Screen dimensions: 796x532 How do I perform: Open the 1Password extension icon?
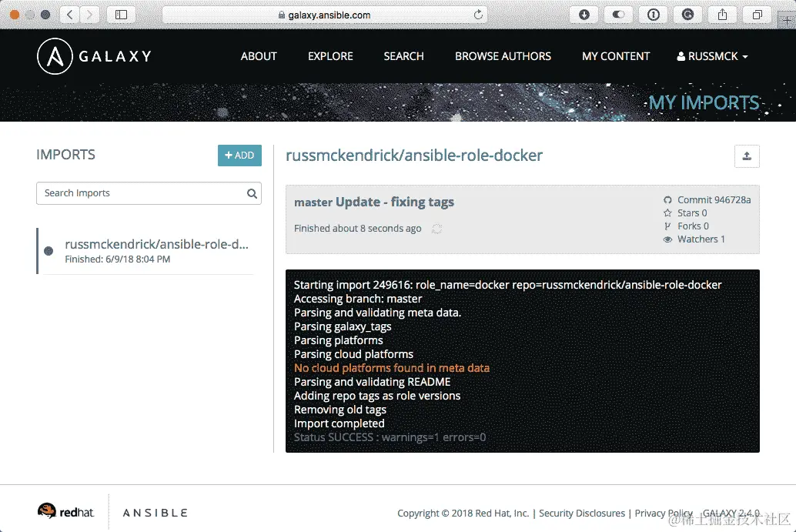[x=654, y=15]
